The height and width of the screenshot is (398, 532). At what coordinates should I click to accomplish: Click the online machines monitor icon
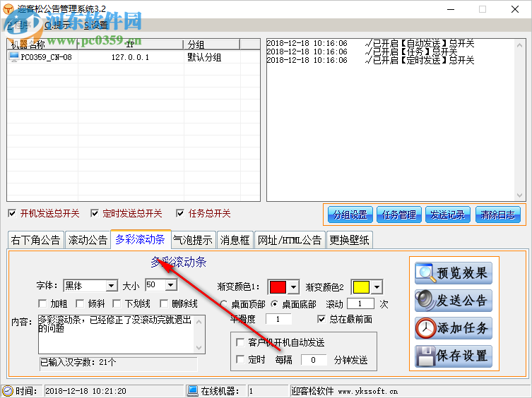(193, 391)
